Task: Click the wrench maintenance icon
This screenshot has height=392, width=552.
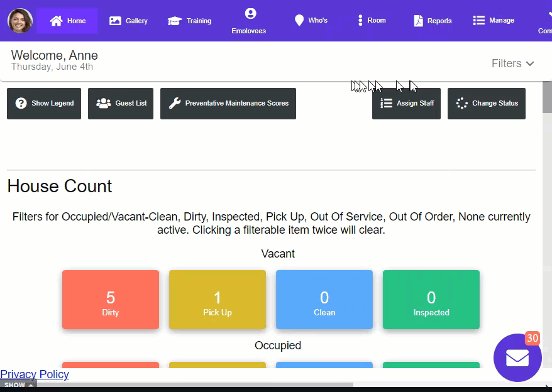Action: coord(175,103)
